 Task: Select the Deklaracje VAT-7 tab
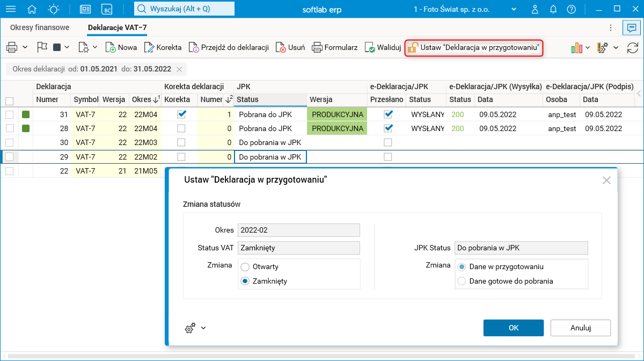[117, 27]
